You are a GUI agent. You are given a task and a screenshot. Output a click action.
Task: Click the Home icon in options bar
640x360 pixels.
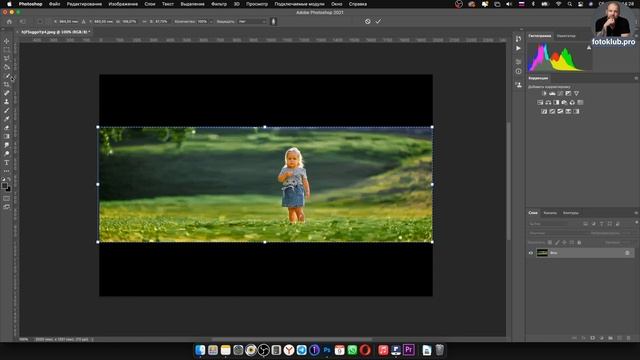(9, 21)
